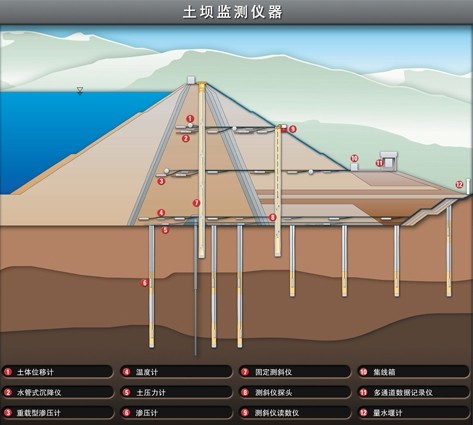473x425 pixels.
Task: Select red marker 2 below the settlement sensors
Action: pos(186,138)
